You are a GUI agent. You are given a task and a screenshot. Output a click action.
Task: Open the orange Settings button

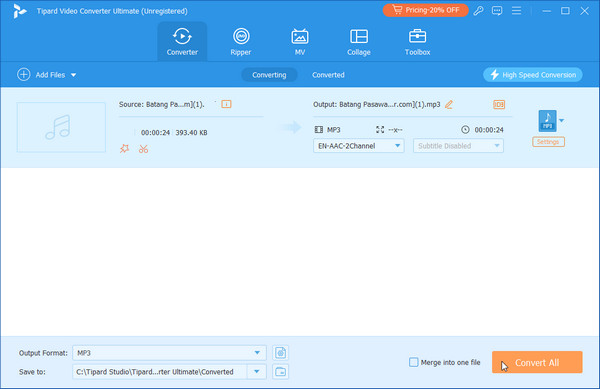548,142
